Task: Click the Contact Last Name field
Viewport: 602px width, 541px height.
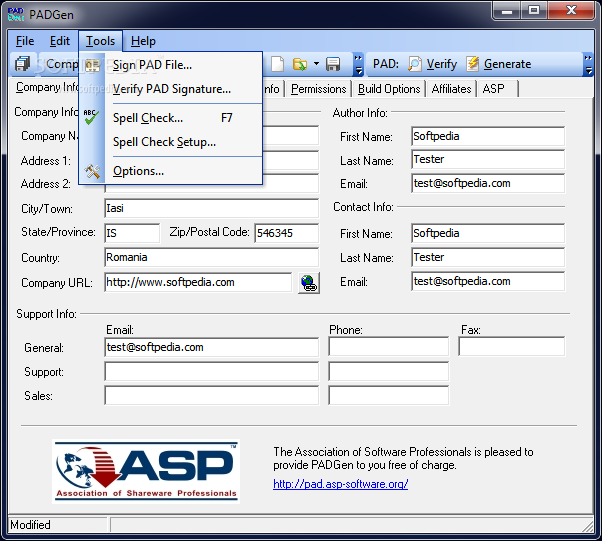Action: point(488,257)
